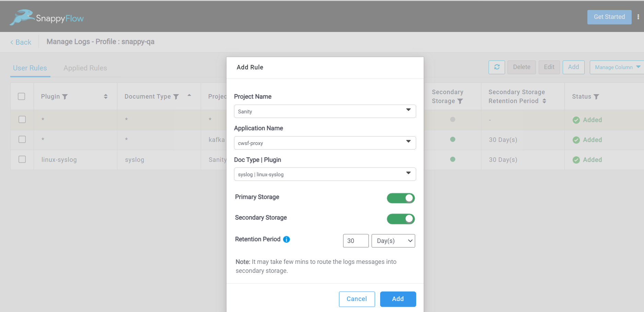Screen dimensions: 644x312
Task: Click the green secondary storage dot in kafka row
Action: tap(453, 140)
